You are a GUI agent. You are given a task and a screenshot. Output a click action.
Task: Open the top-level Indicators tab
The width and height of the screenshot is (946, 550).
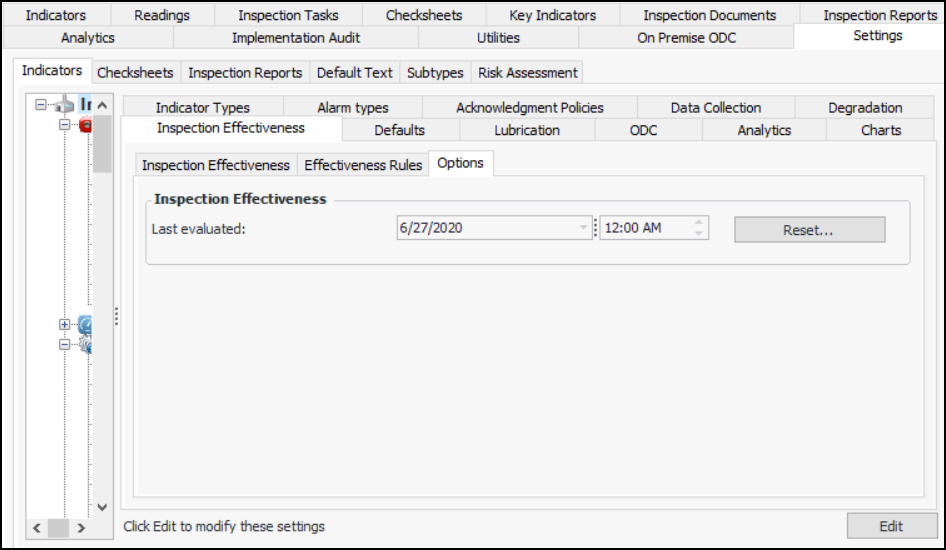(56, 15)
